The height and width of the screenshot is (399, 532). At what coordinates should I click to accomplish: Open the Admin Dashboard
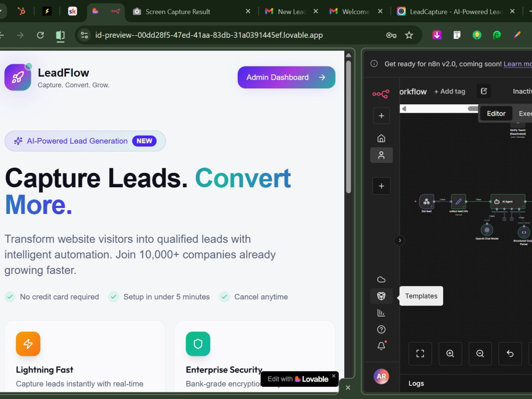click(286, 77)
